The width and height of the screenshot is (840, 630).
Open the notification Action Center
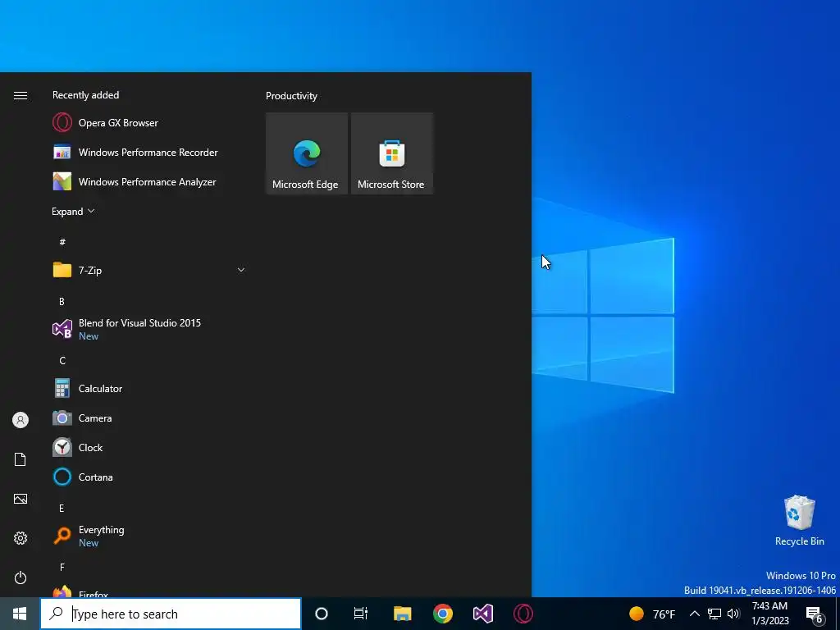pos(815,614)
